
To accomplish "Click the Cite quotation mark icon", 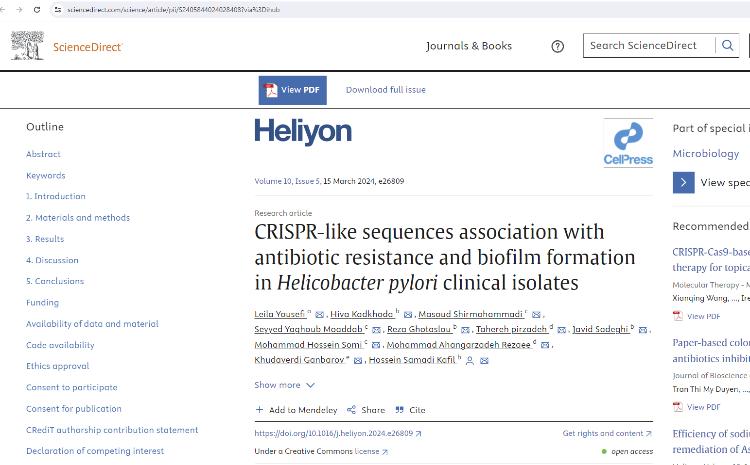I will [x=400, y=410].
